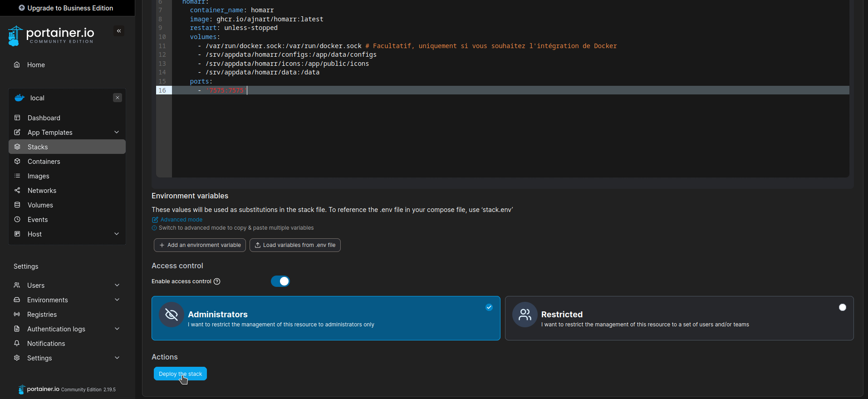This screenshot has height=399, width=868.
Task: Click the Stacks layers icon
Action: pos(17,147)
